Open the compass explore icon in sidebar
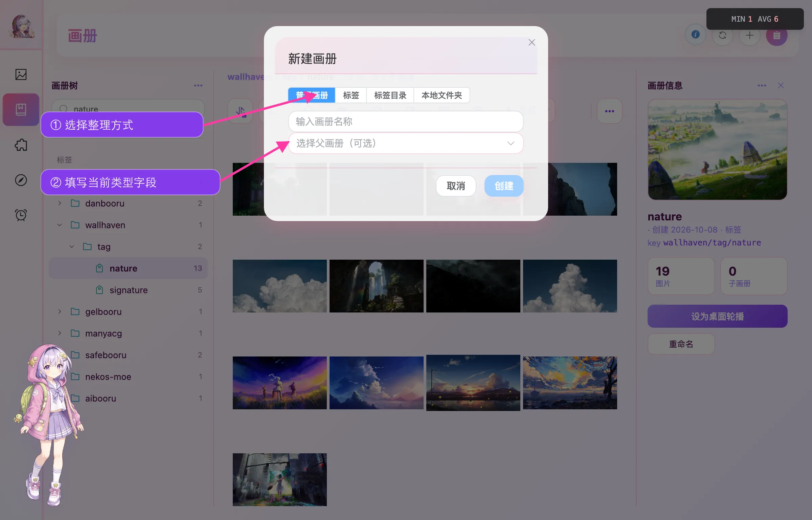The height and width of the screenshot is (520, 812). click(21, 180)
